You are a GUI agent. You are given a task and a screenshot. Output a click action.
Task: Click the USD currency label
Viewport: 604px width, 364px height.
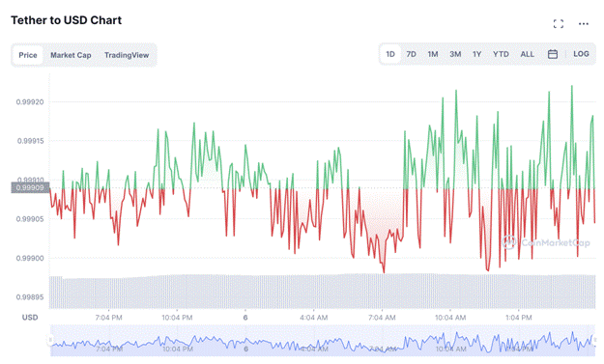tap(30, 318)
